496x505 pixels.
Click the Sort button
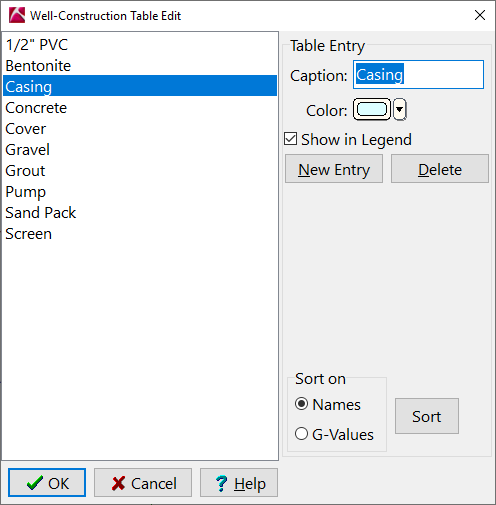427,416
